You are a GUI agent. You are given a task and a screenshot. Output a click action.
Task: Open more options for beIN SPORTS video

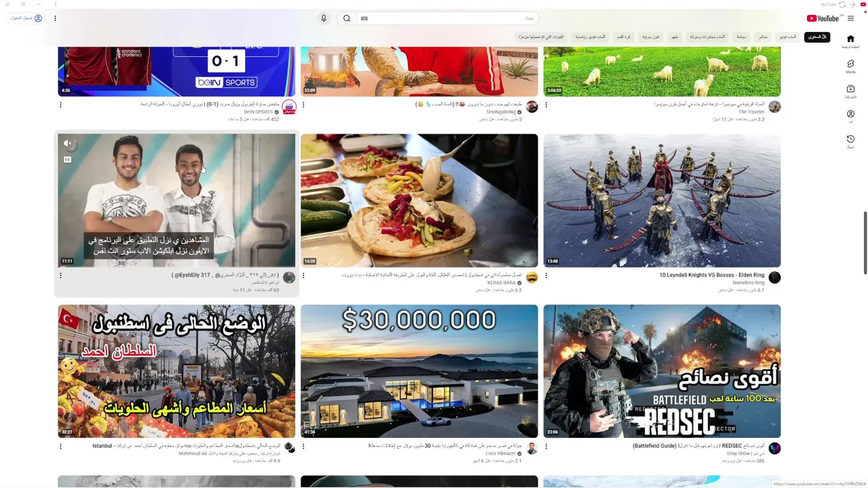[x=60, y=104]
